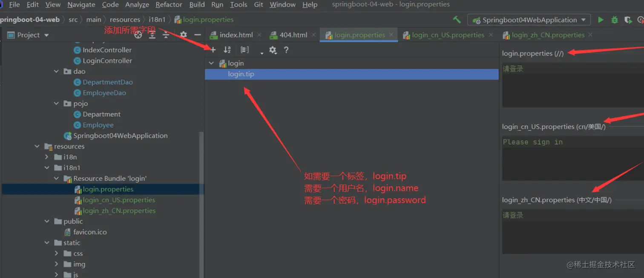Open resource bundle editor gear settings

pos(273,50)
